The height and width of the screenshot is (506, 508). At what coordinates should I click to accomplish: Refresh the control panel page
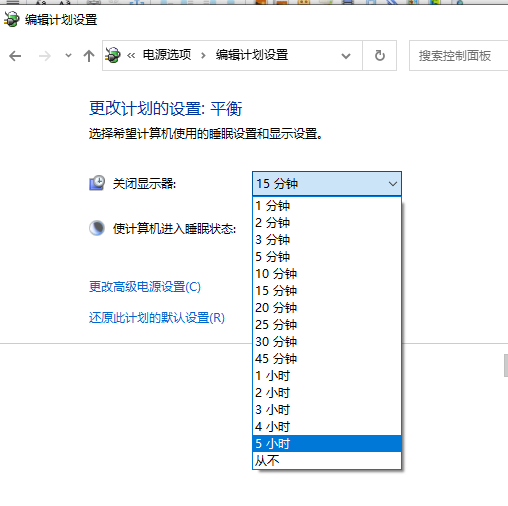[380, 55]
